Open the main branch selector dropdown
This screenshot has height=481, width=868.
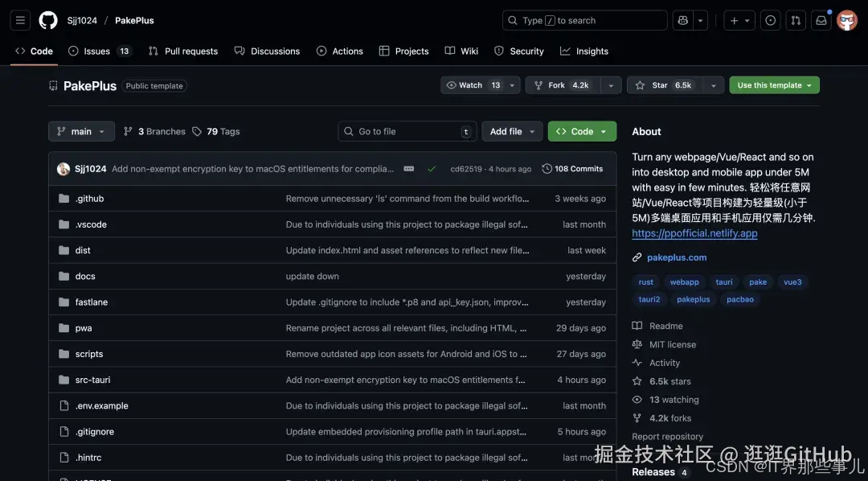pos(81,131)
